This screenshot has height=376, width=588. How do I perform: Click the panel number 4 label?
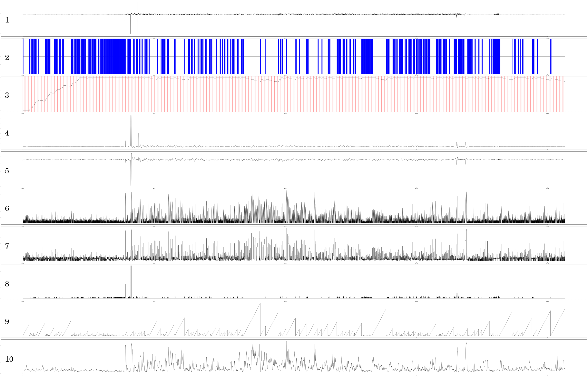click(7, 133)
